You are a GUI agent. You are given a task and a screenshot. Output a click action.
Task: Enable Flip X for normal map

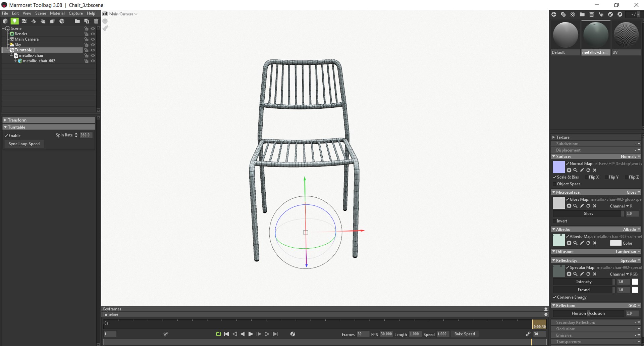(x=586, y=177)
